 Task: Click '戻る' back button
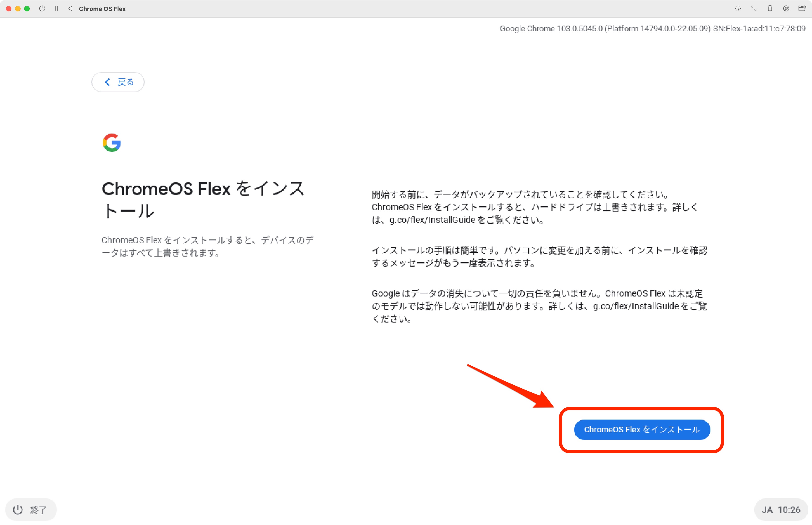[118, 82]
